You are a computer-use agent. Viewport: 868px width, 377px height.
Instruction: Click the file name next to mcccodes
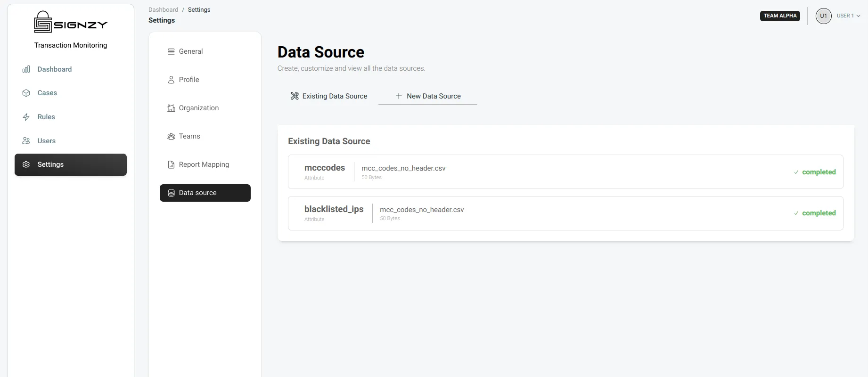(403, 168)
